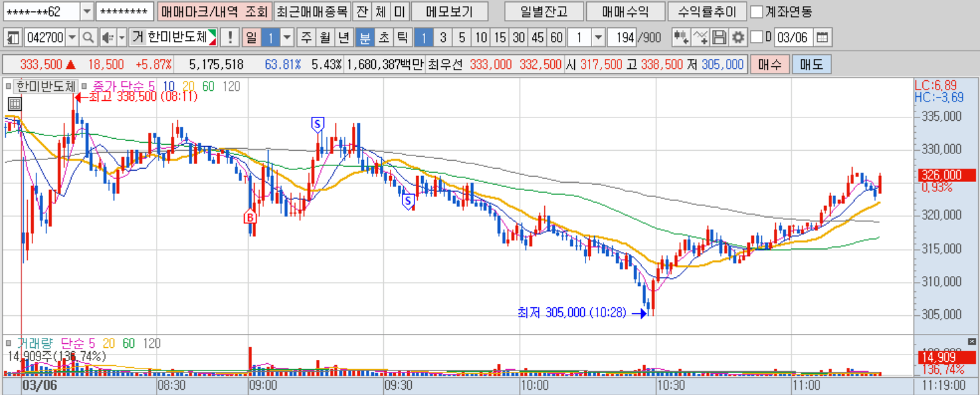Screen dimensions: 980x395
Task: Click the red 매수 buy button
Action: (x=768, y=64)
